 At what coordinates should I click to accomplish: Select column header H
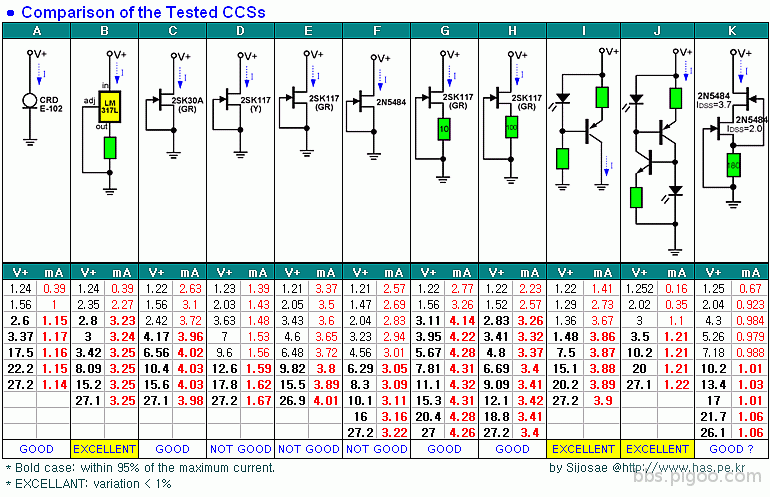pyautogui.click(x=512, y=31)
